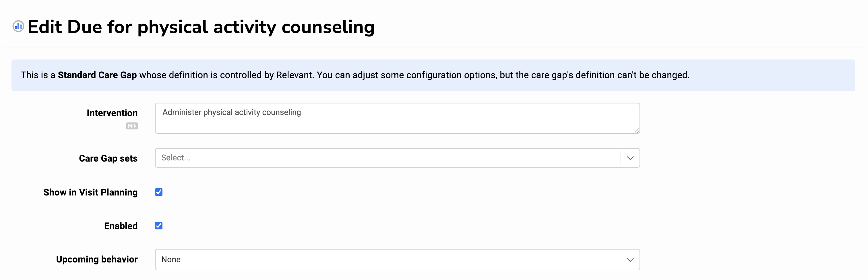The height and width of the screenshot is (280, 868).
Task: Click the Care Gap sets label
Action: (108, 159)
